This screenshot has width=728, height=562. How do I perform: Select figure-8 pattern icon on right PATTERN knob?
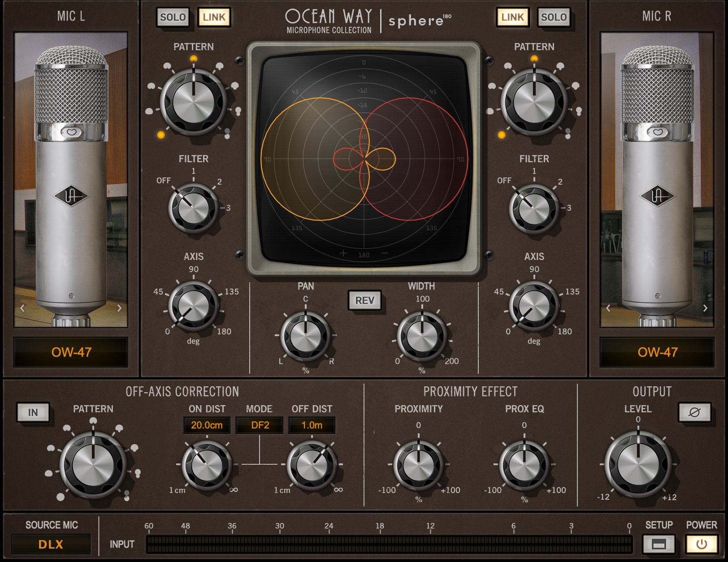568,133
